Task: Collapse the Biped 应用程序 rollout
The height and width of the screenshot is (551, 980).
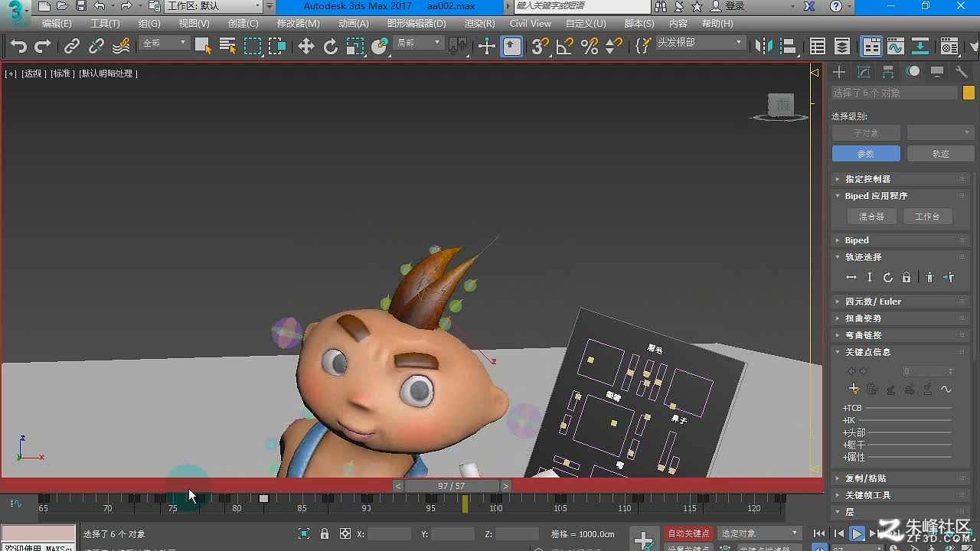Action: click(900, 196)
